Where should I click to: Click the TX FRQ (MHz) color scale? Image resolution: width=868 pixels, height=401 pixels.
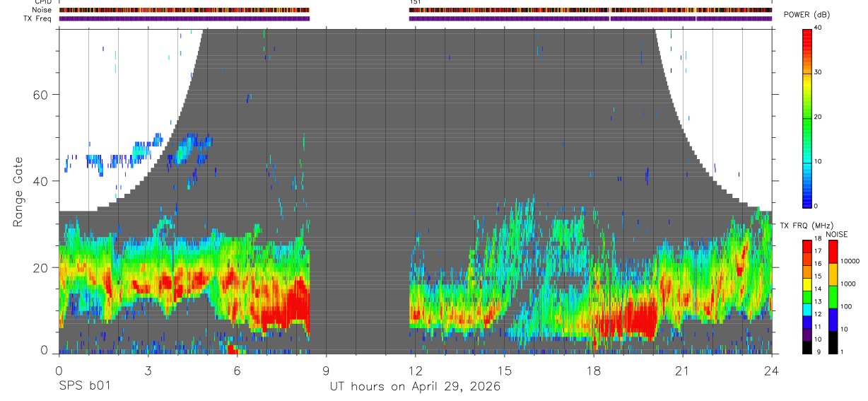(x=807, y=296)
